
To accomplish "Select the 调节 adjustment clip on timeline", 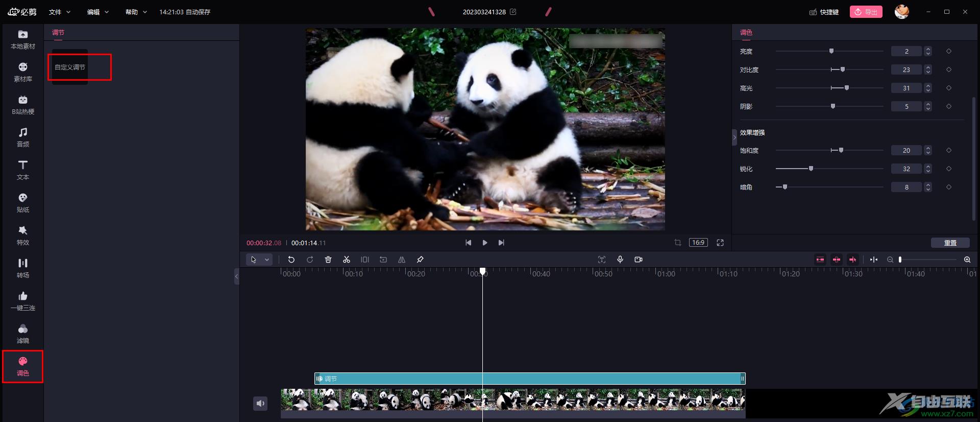I will click(x=530, y=379).
